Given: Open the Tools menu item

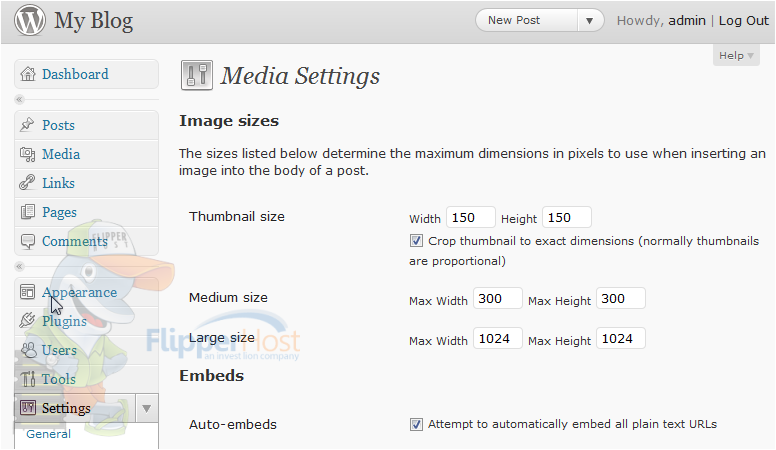Looking at the screenshot, I should click(x=58, y=379).
